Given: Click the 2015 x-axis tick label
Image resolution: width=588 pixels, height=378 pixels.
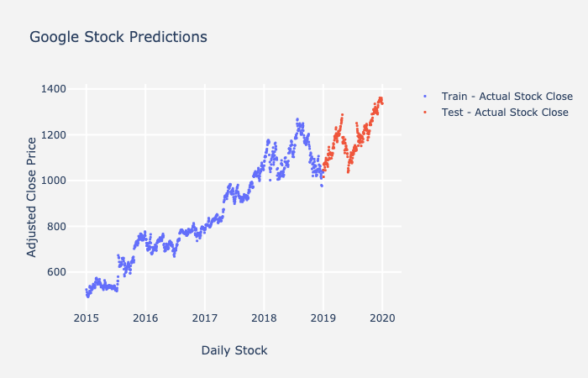Looking at the screenshot, I should pyautogui.click(x=86, y=318).
